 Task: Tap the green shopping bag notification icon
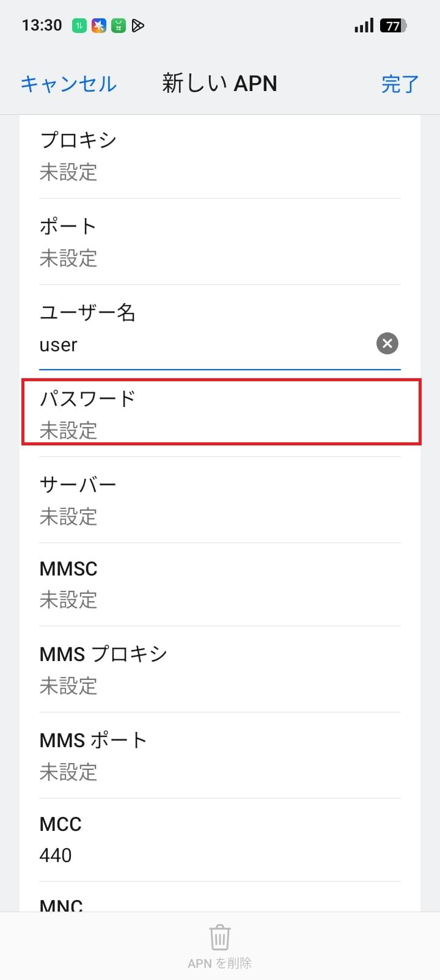point(117,26)
